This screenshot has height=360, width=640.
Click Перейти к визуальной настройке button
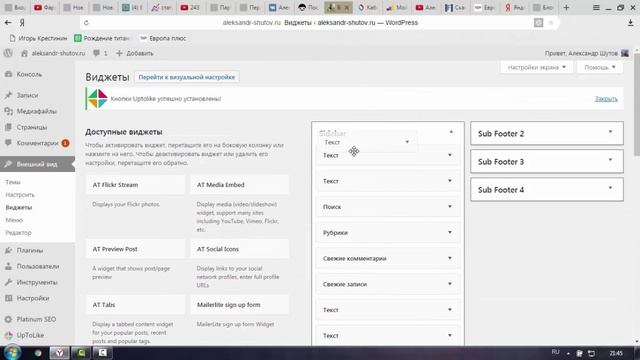[x=187, y=77]
